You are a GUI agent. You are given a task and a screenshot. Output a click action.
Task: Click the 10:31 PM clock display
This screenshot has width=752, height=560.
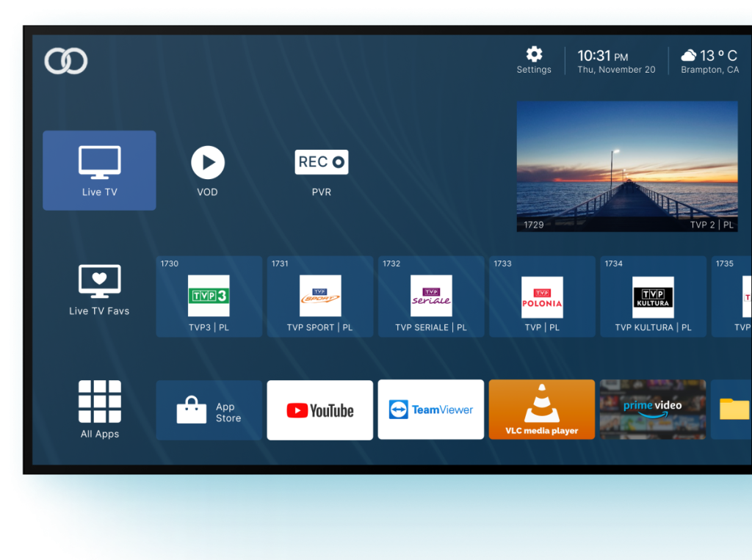[606, 61]
